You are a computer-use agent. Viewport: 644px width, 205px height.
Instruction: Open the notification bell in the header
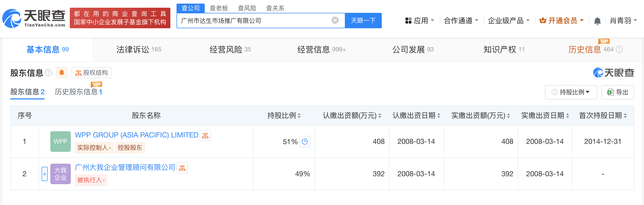[x=597, y=21]
